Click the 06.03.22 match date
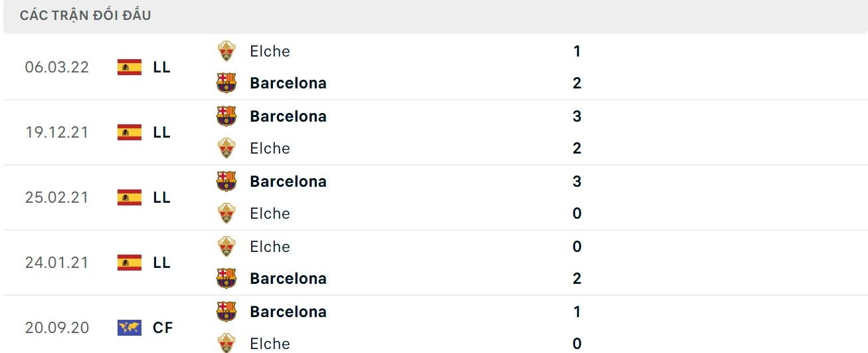 coord(57,67)
